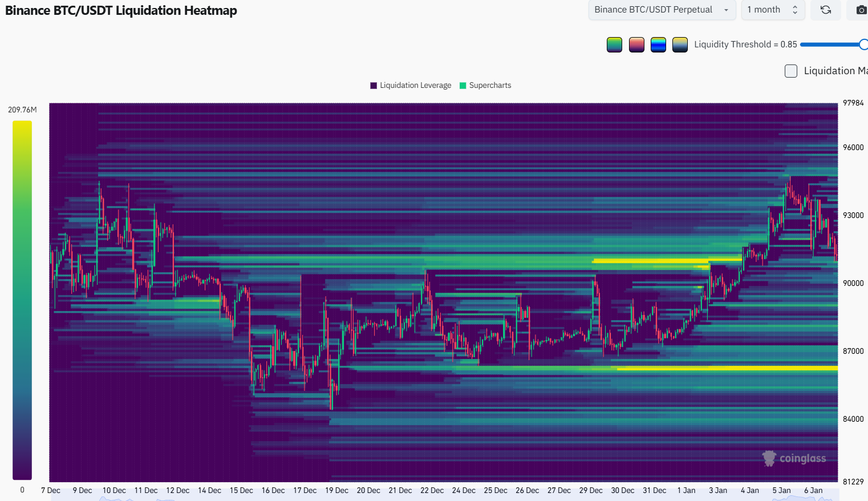This screenshot has width=868, height=501.
Task: Click the refresh chart icon
Action: tap(825, 10)
